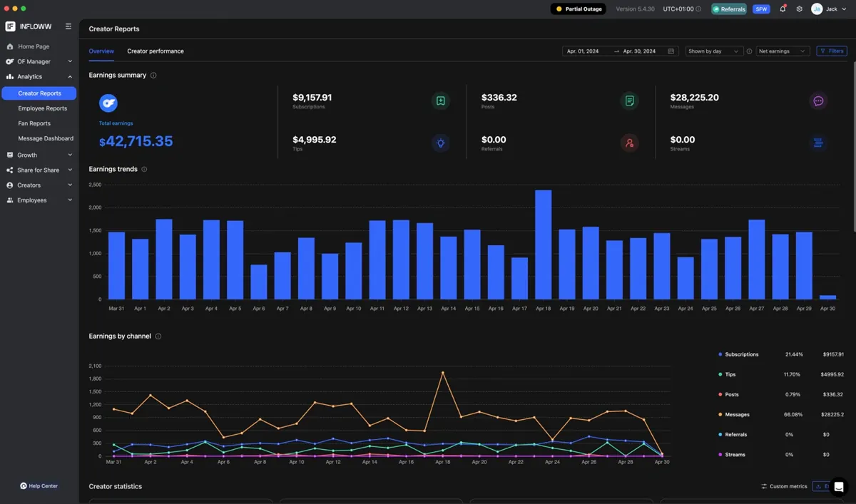Toggle Referrals series in channel legend
This screenshot has width=856, height=504.
pos(733,434)
